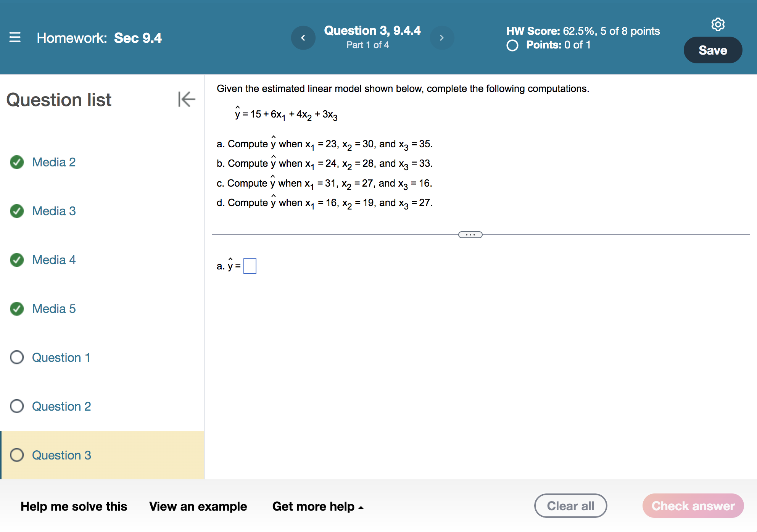This screenshot has width=757, height=532.
Task: Click the answer box for ŷ
Action: pyautogui.click(x=250, y=266)
